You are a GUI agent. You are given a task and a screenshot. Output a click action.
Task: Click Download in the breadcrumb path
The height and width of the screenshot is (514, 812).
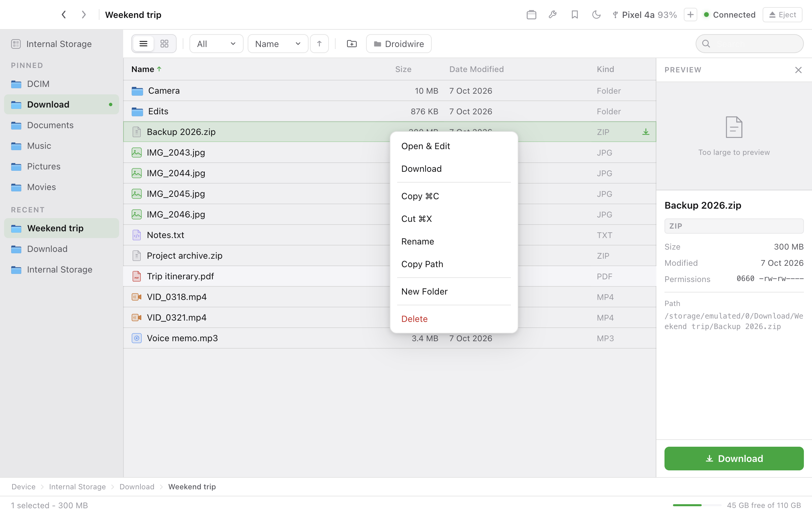[x=137, y=487]
